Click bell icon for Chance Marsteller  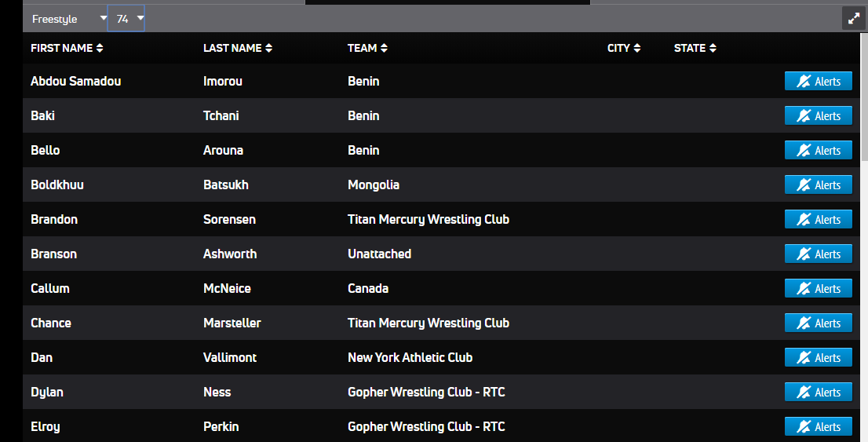(x=804, y=323)
